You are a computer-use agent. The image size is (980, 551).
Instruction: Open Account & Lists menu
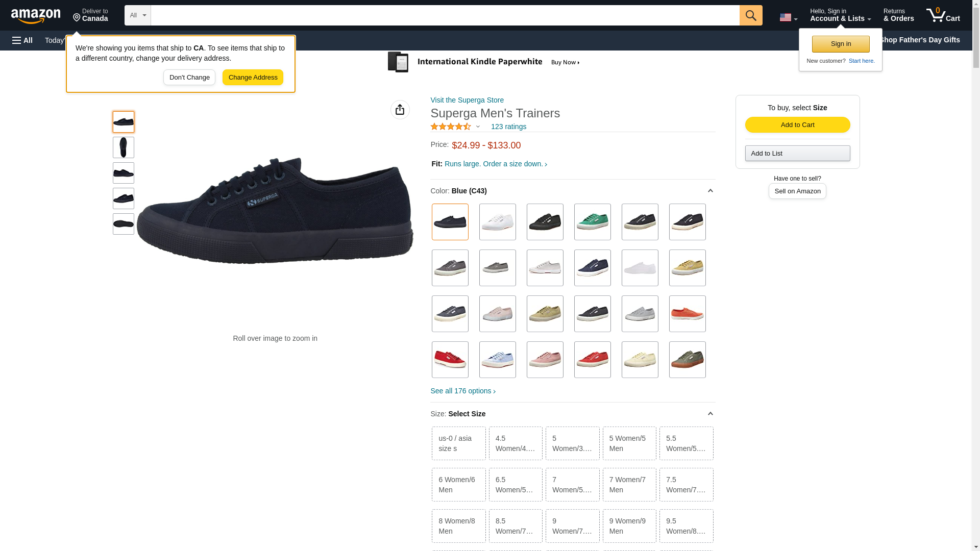pyautogui.click(x=840, y=15)
